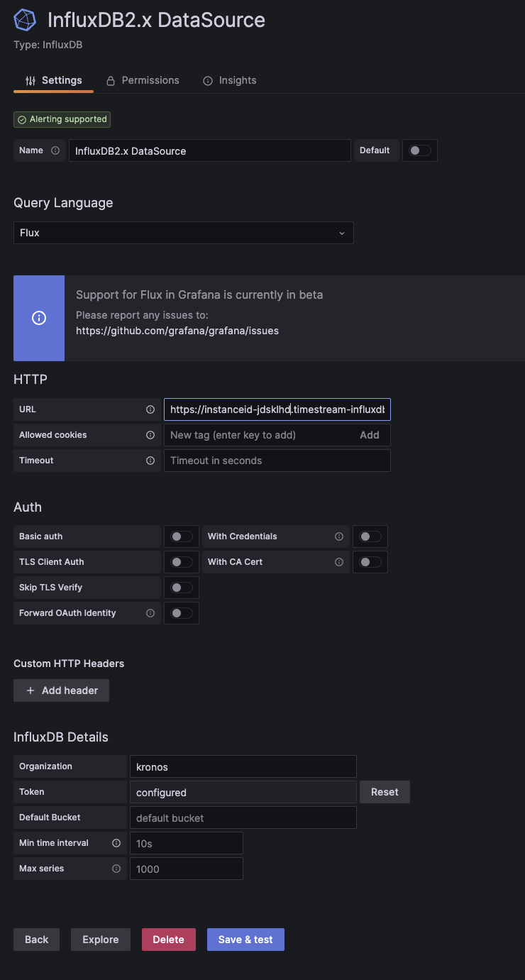This screenshot has height=980, width=525.
Task: Click Add header button
Action: pyautogui.click(x=61, y=690)
